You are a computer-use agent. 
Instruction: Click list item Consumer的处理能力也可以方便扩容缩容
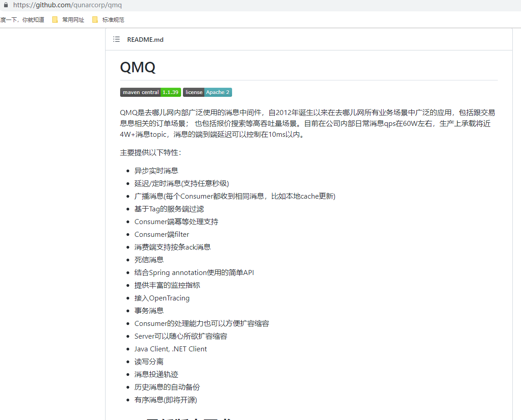pyautogui.click(x=202, y=323)
